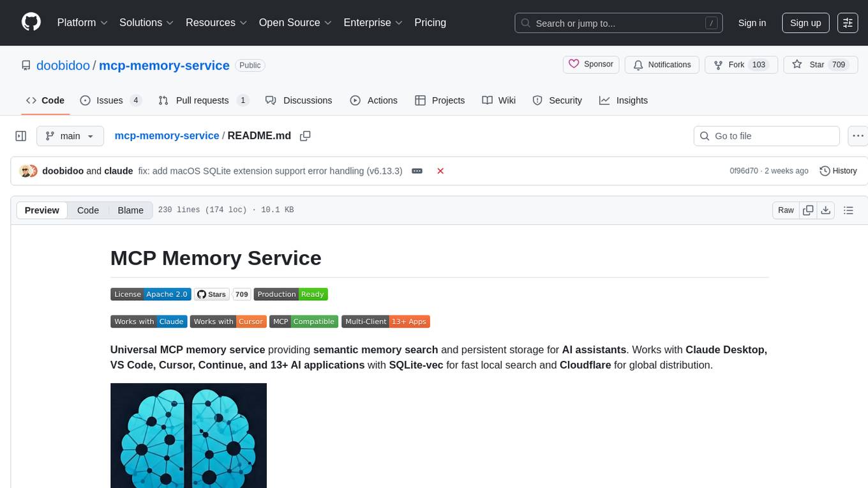Click the Notifications bell button

(662, 65)
